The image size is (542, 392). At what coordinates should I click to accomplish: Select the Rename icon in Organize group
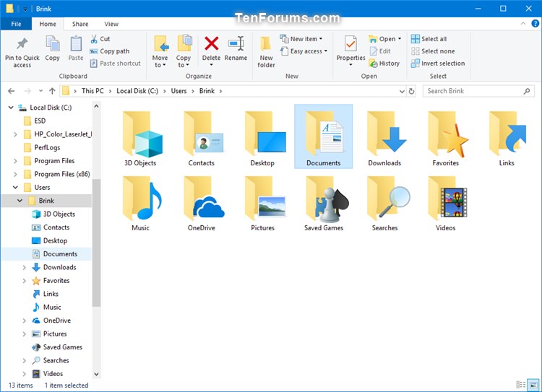click(x=236, y=48)
